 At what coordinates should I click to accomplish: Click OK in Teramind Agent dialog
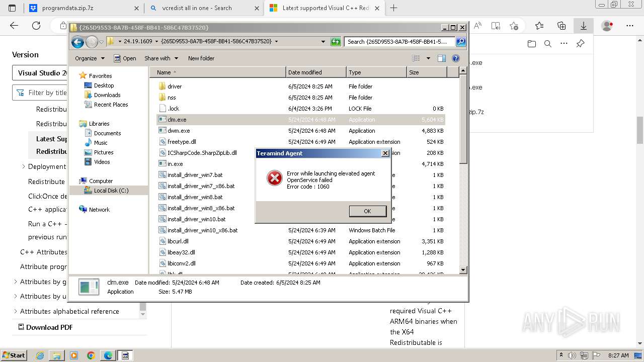(x=367, y=211)
